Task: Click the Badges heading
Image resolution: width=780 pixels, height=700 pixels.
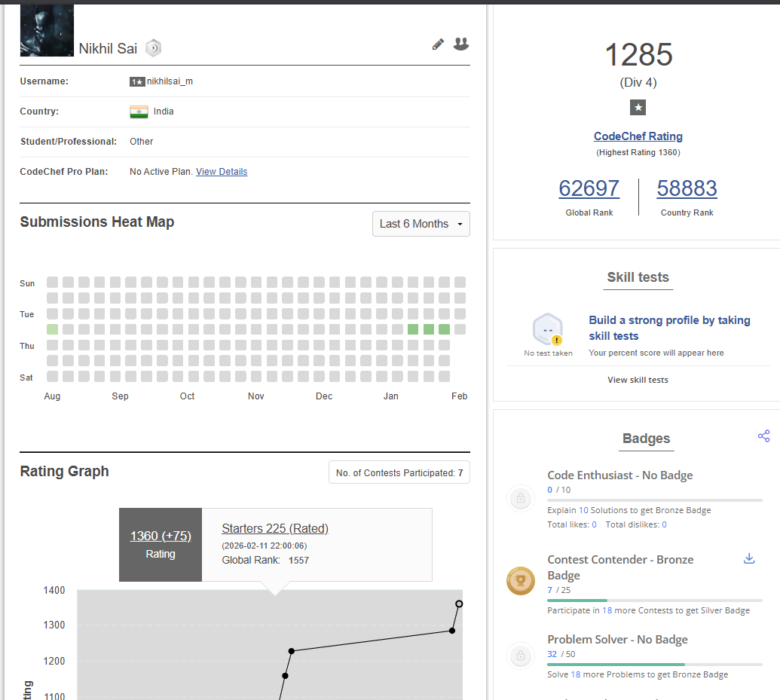Action: [646, 439]
